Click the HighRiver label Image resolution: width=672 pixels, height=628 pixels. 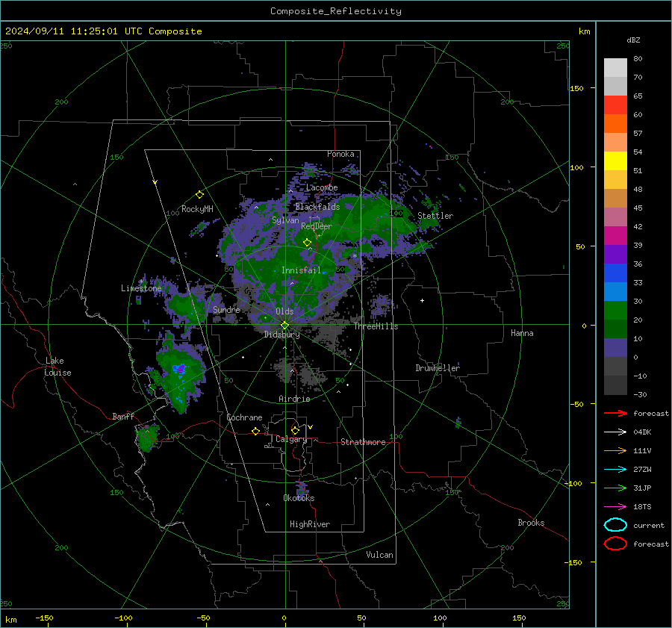[x=310, y=524]
